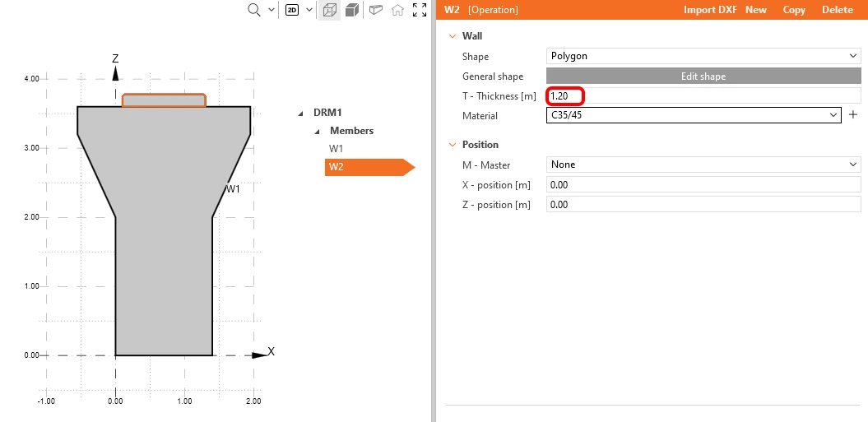Add new material with plus icon

[853, 114]
